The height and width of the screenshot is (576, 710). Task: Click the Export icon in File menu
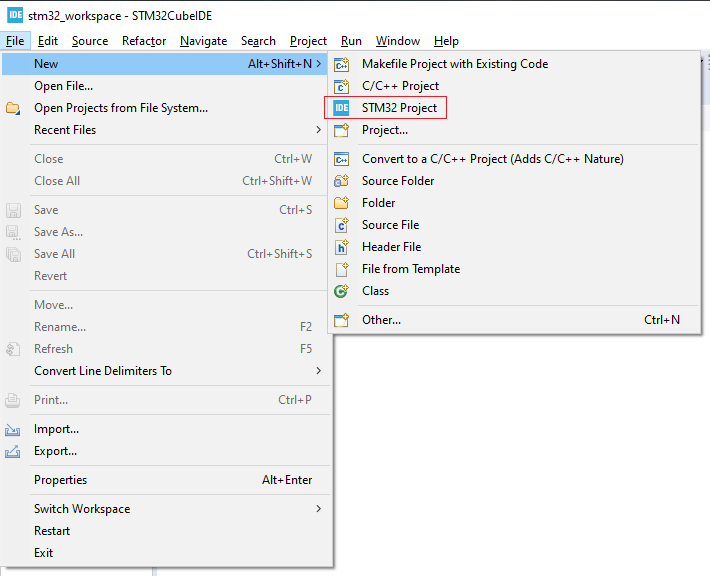[13, 451]
